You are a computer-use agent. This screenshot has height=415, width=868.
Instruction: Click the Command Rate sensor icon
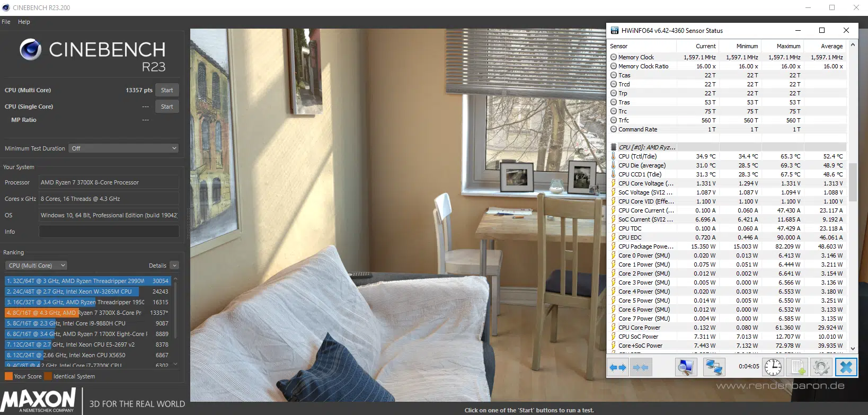pos(614,129)
